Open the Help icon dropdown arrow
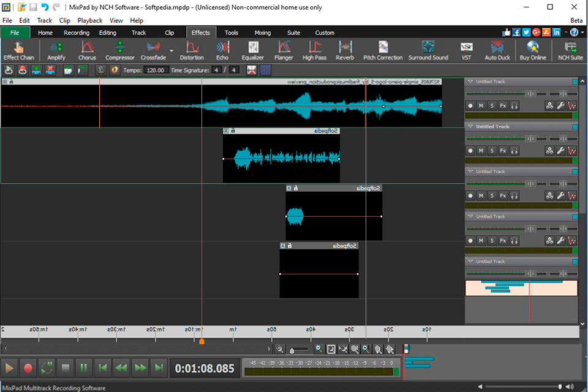 [x=582, y=32]
